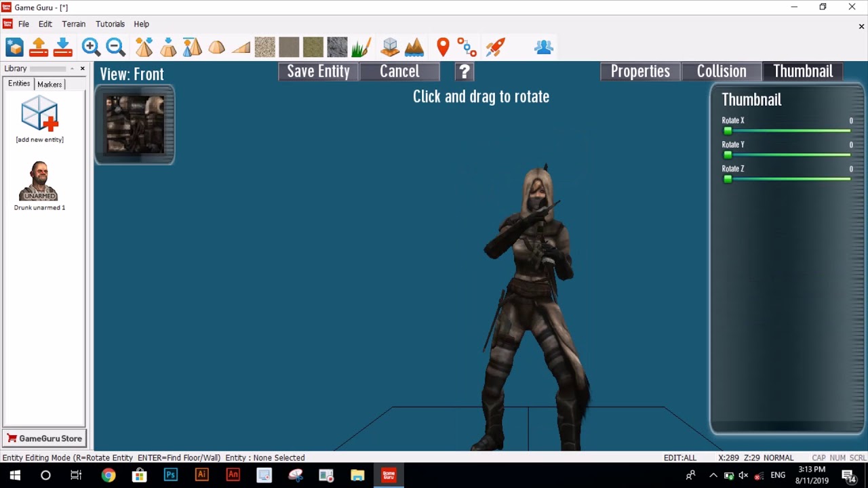Launch test game with rocket icon
This screenshot has width=868, height=488.
[495, 47]
